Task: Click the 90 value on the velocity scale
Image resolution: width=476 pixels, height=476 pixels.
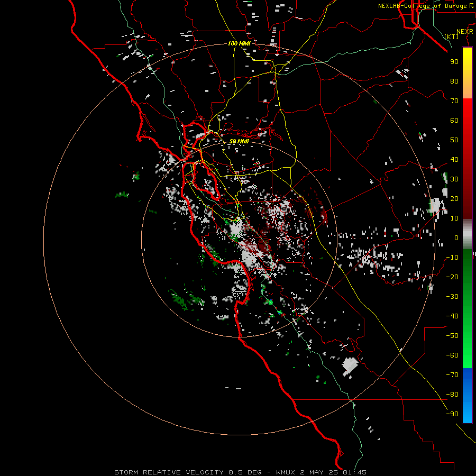Action: [x=454, y=62]
